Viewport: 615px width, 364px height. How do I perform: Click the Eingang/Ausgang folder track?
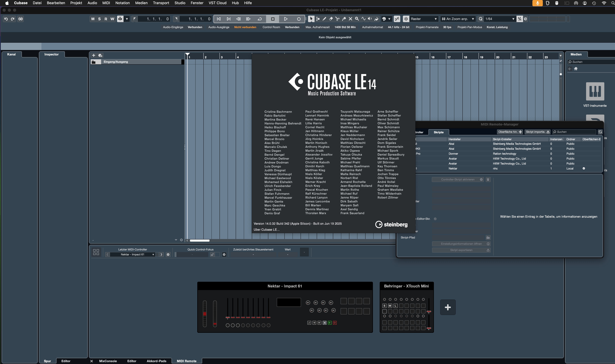(137, 62)
